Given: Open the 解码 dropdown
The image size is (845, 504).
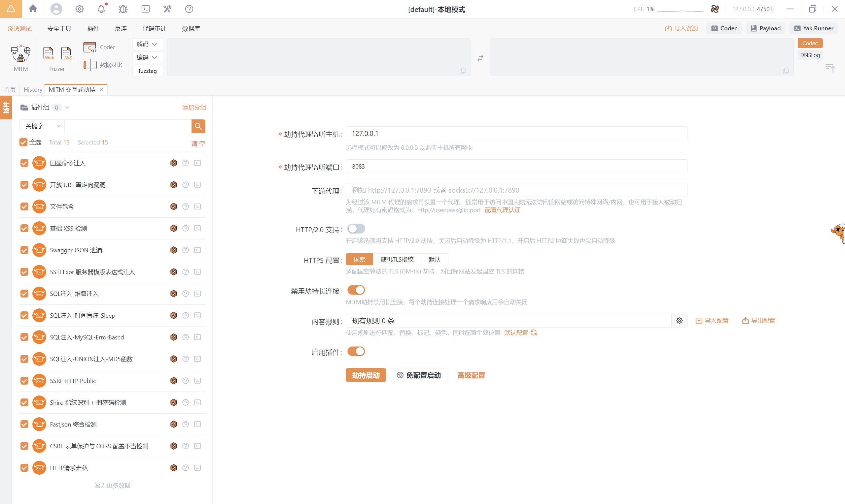Looking at the screenshot, I should pyautogui.click(x=147, y=44).
